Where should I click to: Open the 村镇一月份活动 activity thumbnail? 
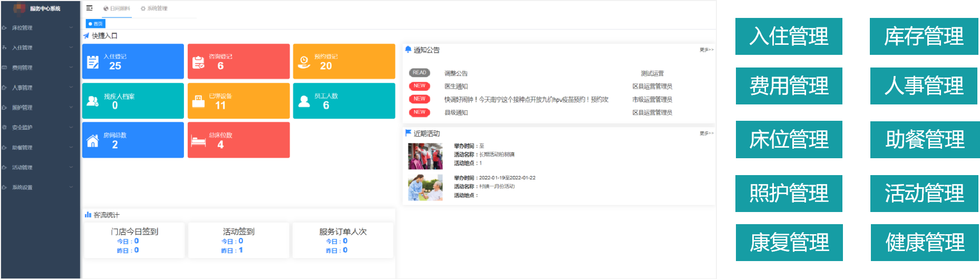[x=425, y=187]
